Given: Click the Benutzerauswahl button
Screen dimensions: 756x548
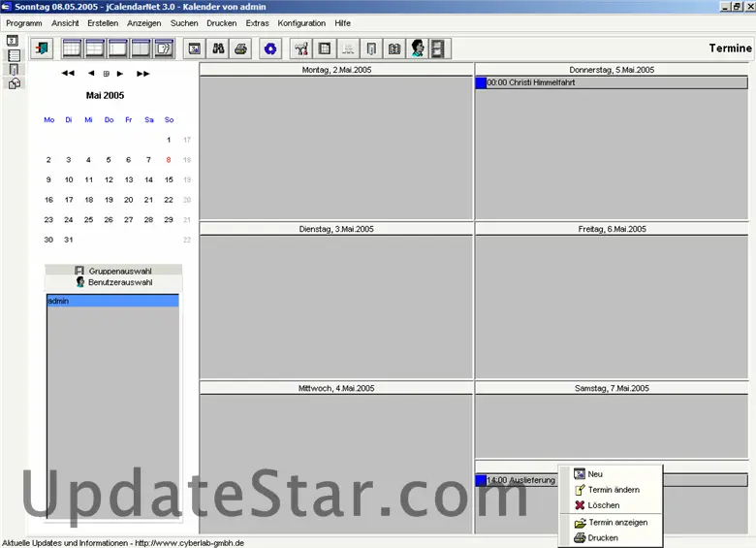Looking at the screenshot, I should 113,282.
